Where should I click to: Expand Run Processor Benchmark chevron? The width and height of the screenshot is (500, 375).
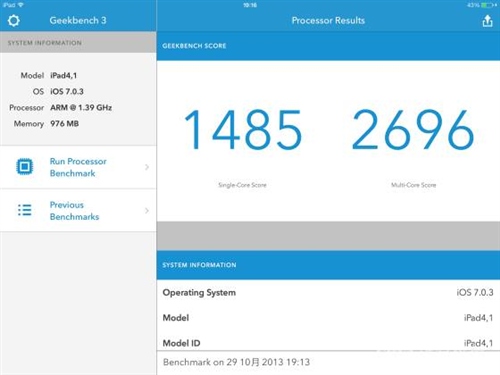(147, 167)
